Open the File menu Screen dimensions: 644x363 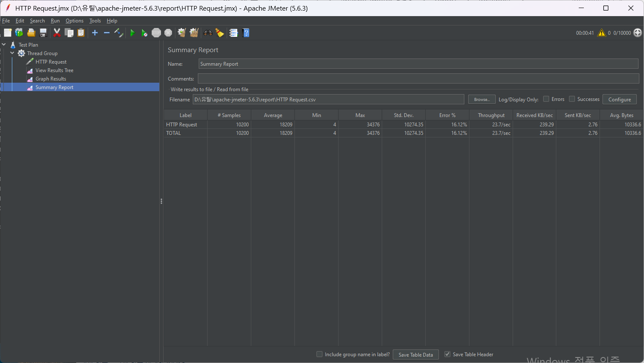point(6,21)
